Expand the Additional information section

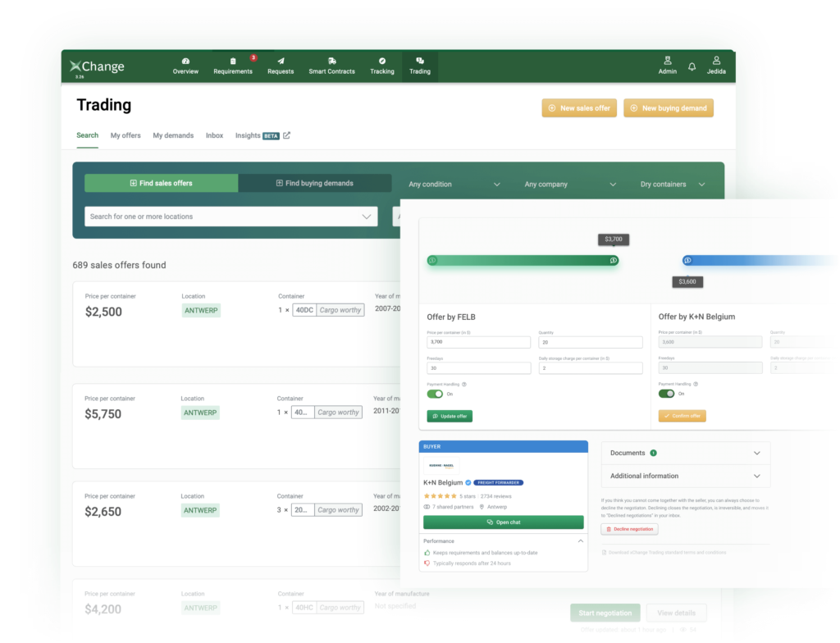tap(686, 476)
